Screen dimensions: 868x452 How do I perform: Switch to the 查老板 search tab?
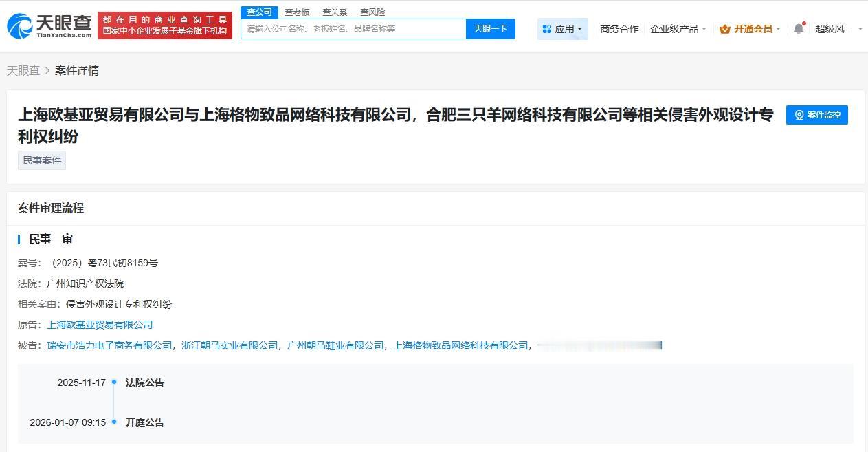coord(296,12)
